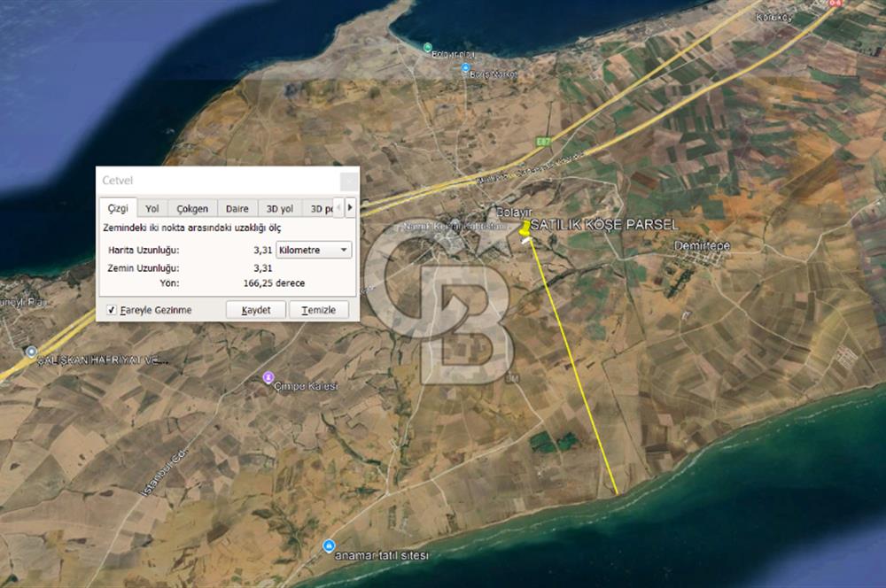This screenshot has width=886, height=588.
Task: Click the Harita Uzunluğu value 3,31
Action: click(263, 250)
